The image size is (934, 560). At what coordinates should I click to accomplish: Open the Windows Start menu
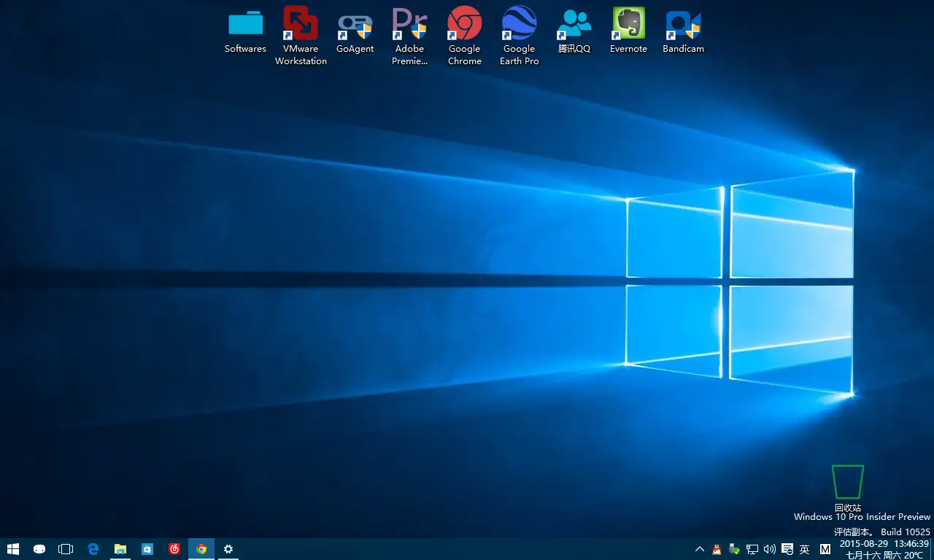pyautogui.click(x=13, y=549)
